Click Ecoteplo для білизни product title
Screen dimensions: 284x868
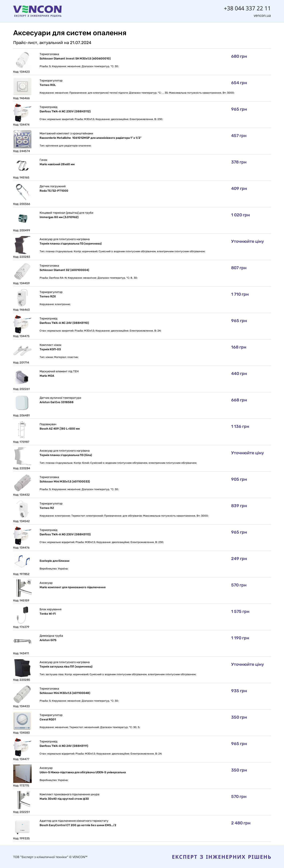pyautogui.click(x=55, y=561)
